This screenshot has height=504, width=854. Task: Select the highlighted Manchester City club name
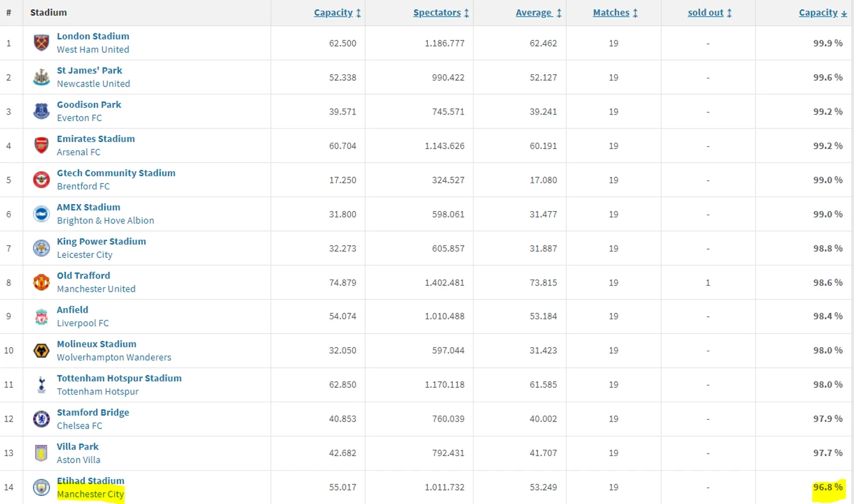pyautogui.click(x=91, y=495)
